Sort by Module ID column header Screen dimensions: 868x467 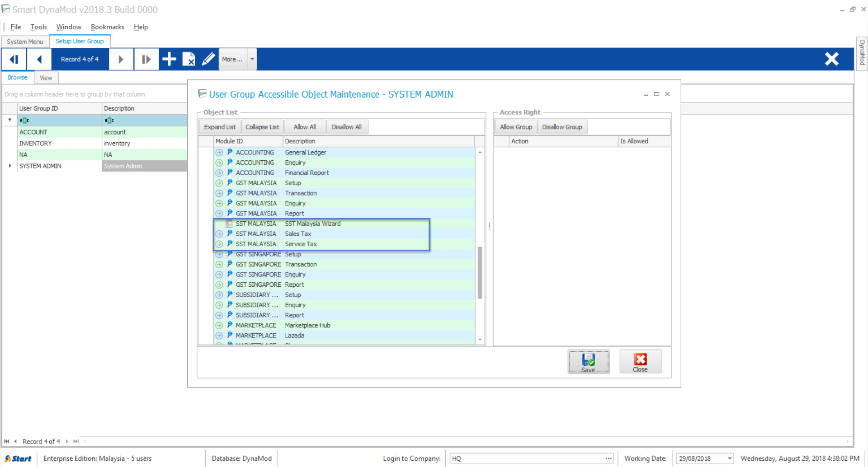coord(248,141)
